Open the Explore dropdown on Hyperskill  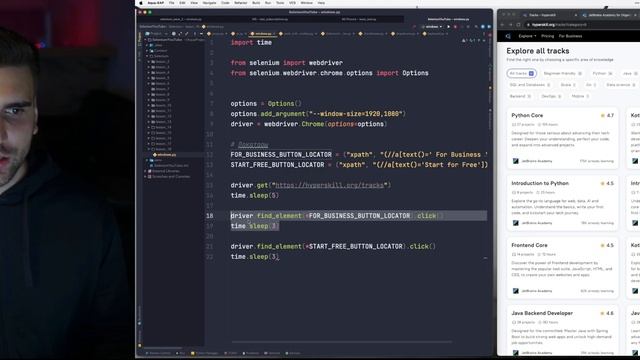[x=527, y=36]
